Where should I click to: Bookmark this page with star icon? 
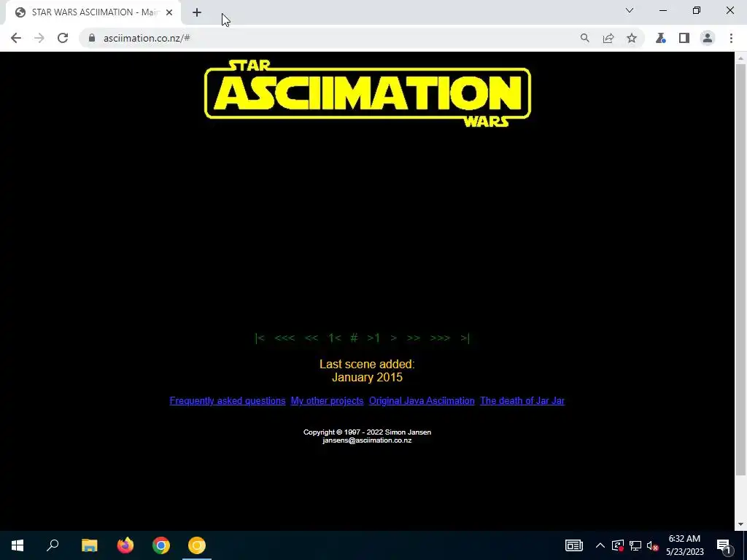[632, 38]
